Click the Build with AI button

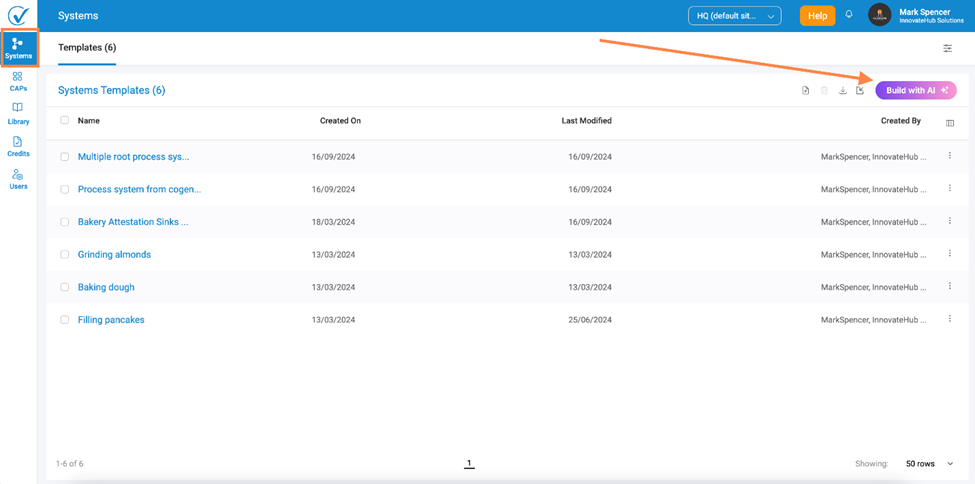pos(916,90)
